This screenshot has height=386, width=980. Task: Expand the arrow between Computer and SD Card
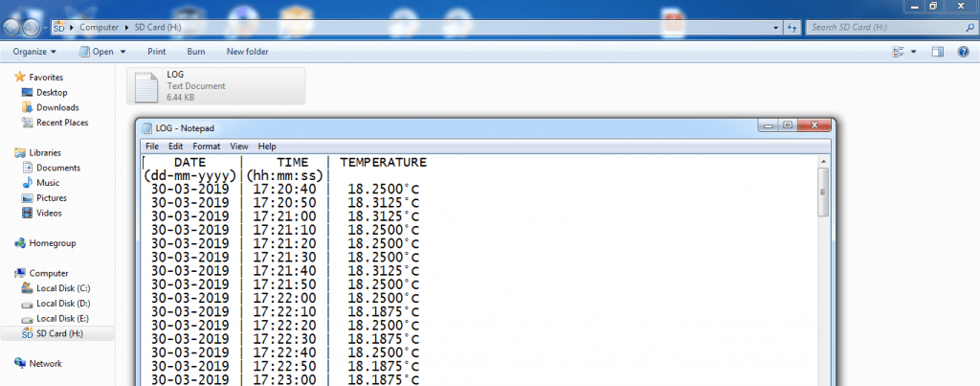(x=127, y=28)
